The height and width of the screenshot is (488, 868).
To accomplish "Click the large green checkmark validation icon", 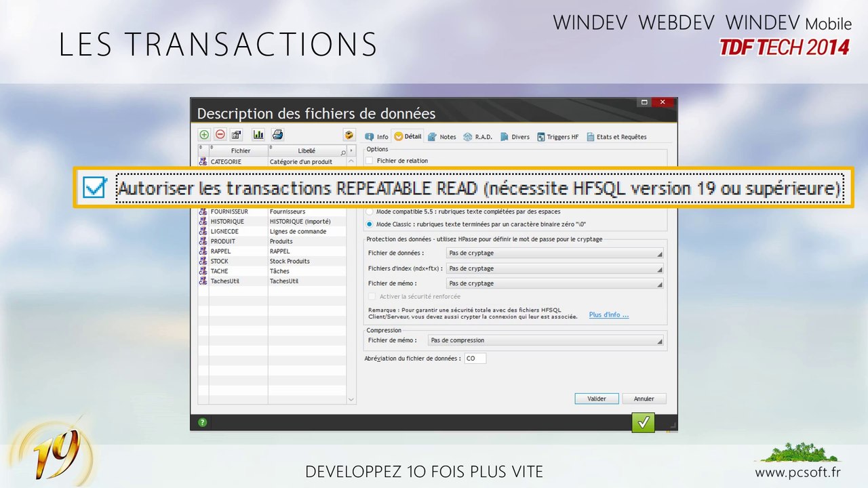I will (644, 422).
